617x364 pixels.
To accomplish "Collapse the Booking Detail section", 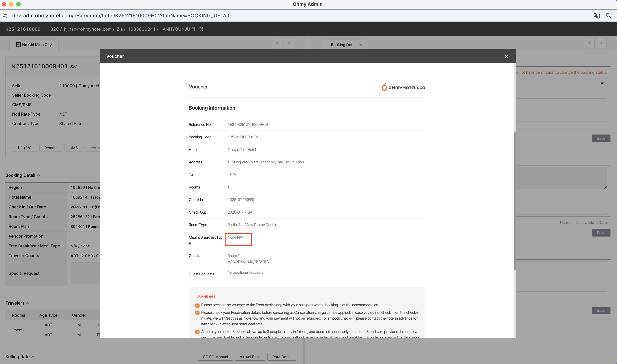I will point(38,175).
